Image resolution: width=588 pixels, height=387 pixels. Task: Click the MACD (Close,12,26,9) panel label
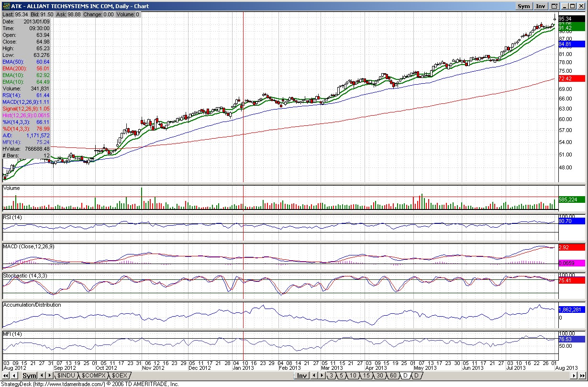pyautogui.click(x=29, y=246)
